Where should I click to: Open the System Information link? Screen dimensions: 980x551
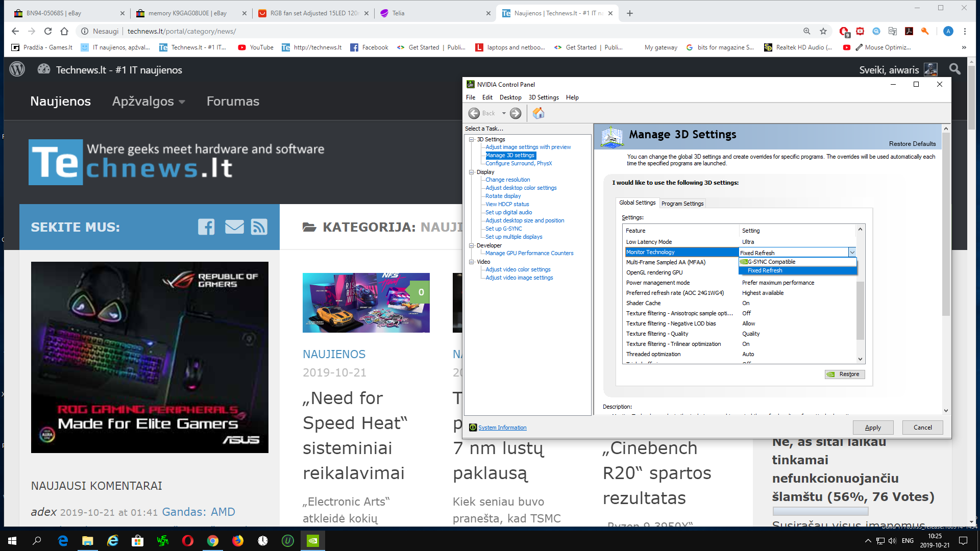click(x=502, y=428)
